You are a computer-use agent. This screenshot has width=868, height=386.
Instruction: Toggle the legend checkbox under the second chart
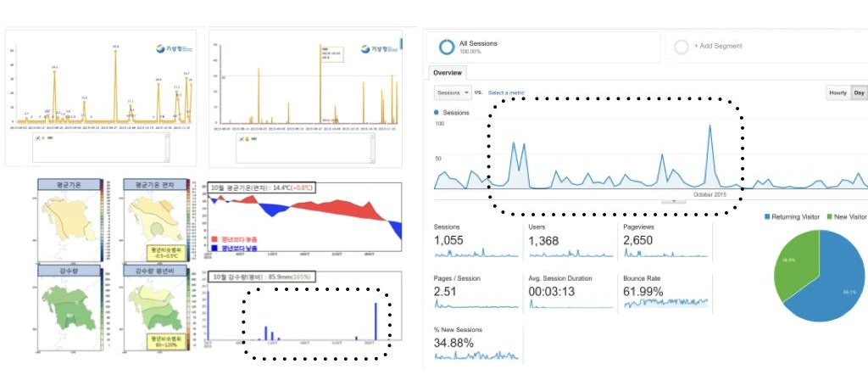[x=241, y=139]
